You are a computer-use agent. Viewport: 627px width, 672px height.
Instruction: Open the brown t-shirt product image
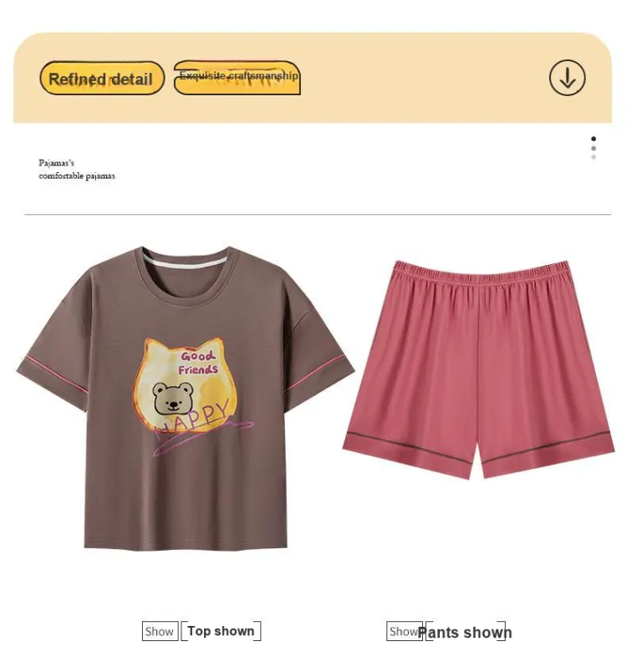(x=186, y=398)
